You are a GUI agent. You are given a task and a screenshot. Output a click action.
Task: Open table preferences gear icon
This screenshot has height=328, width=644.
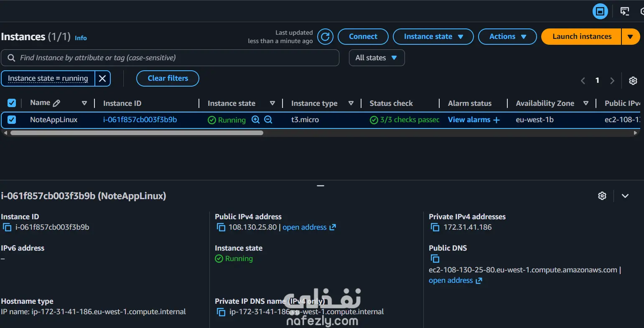633,81
